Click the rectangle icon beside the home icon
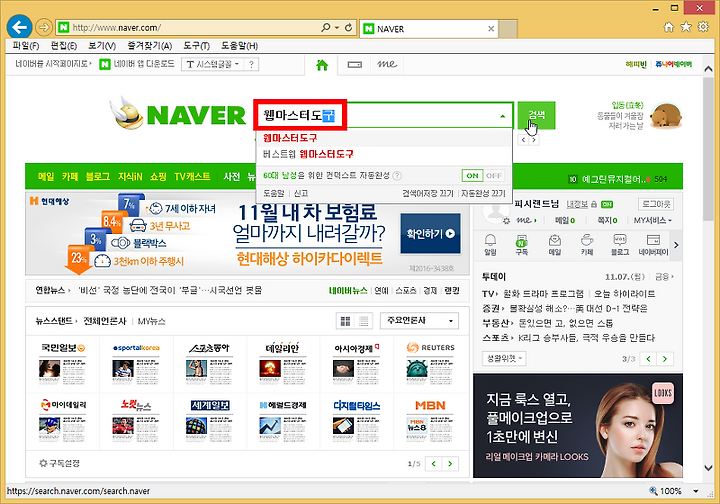Image resolution: width=720 pixels, height=504 pixels. 354,65
